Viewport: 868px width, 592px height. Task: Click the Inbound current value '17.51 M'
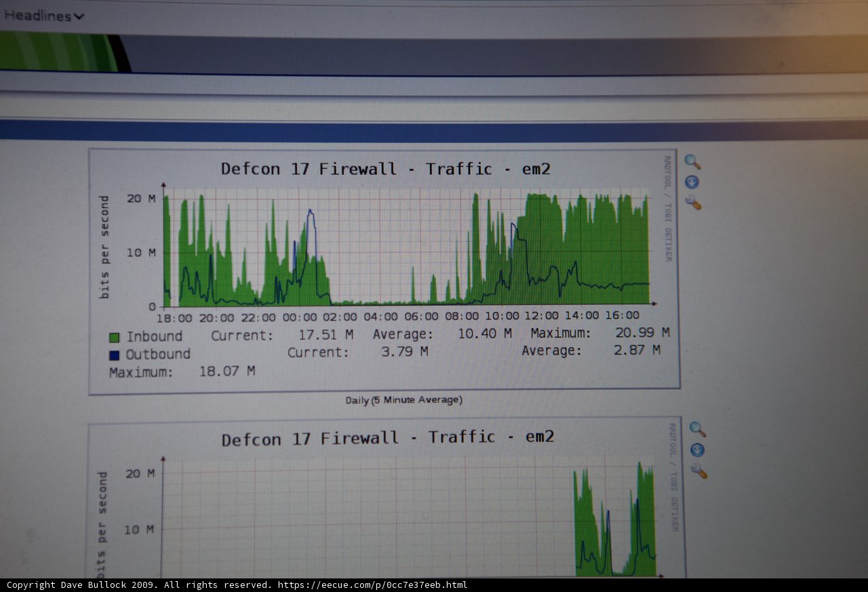(326, 334)
